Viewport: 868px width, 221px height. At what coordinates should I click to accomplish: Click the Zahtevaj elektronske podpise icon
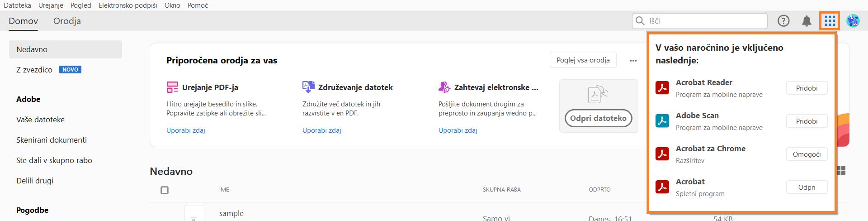coord(444,87)
